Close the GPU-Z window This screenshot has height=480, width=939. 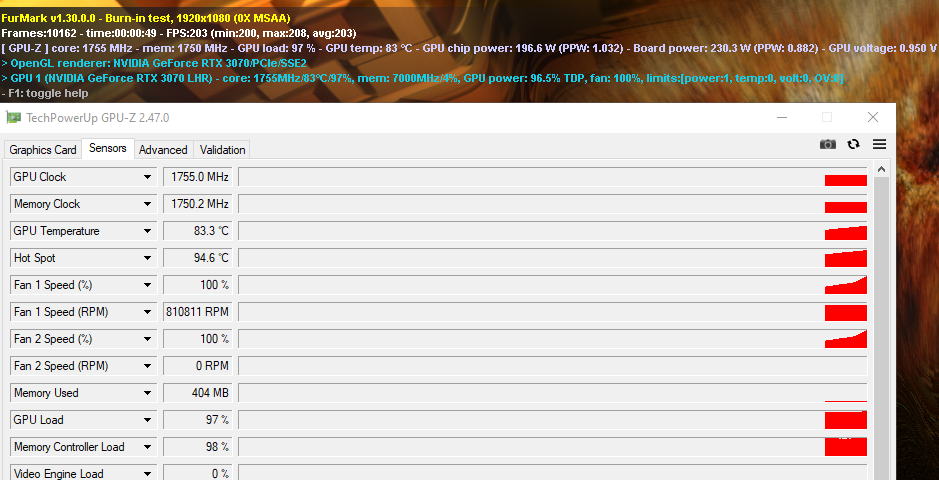click(873, 117)
